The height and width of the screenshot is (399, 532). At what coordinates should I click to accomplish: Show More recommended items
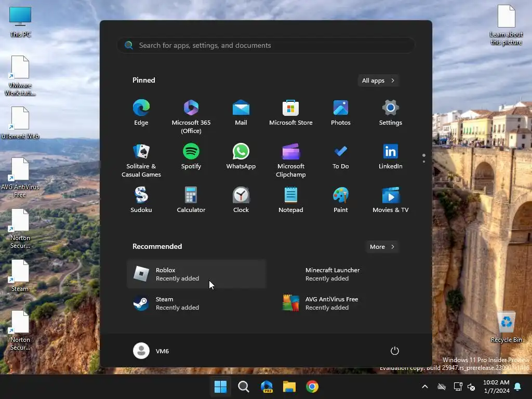coord(382,247)
